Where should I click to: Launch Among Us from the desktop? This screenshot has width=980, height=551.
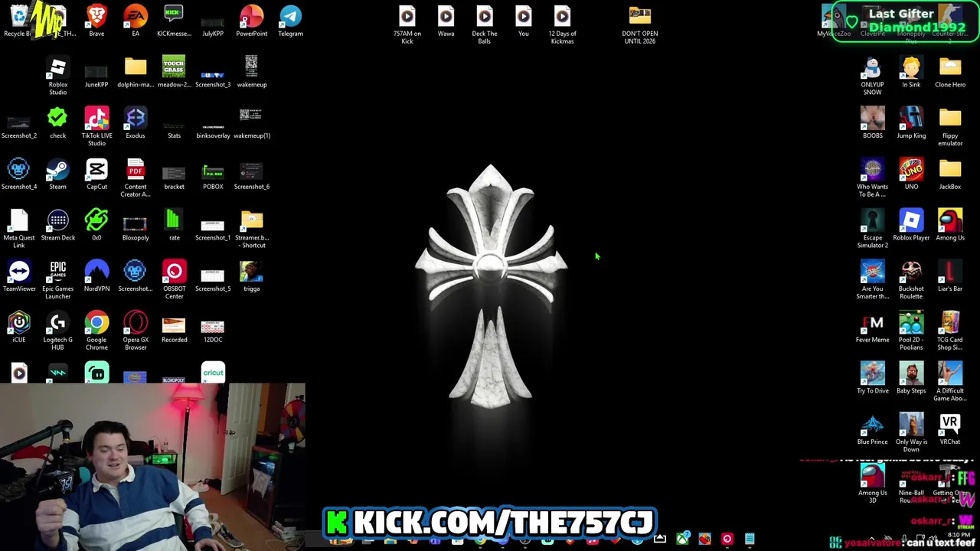pyautogui.click(x=950, y=225)
